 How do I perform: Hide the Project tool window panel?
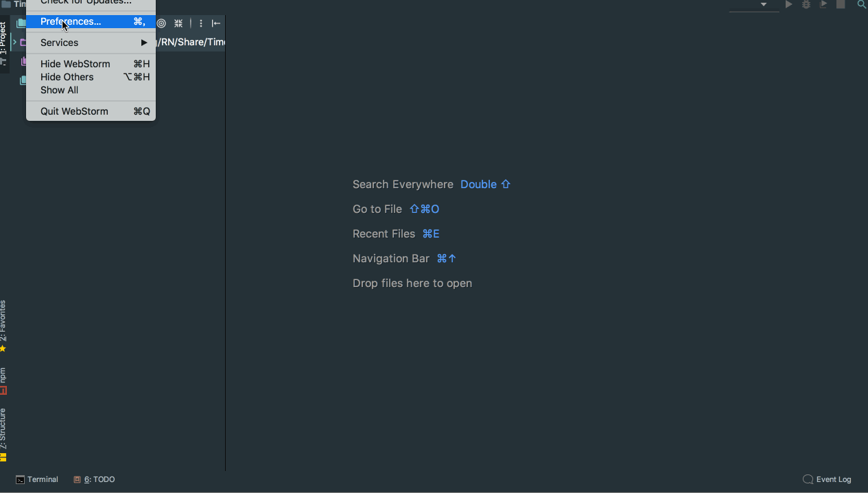tap(216, 23)
